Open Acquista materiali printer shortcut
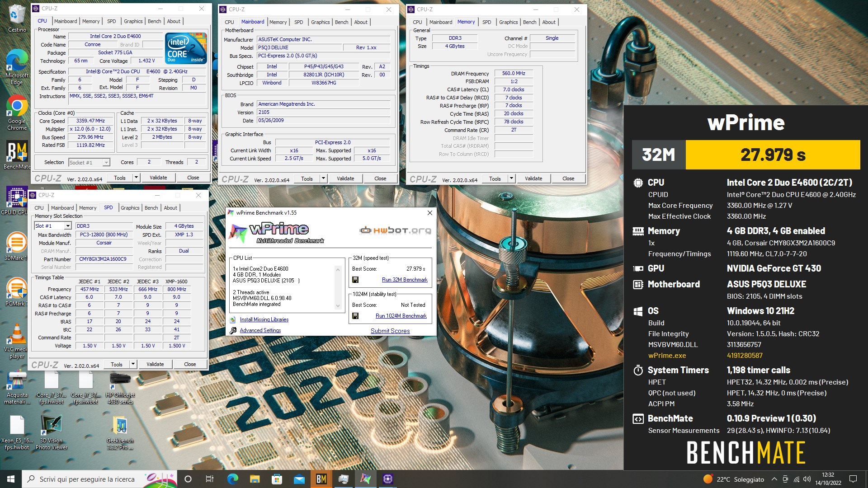Image resolution: width=868 pixels, height=488 pixels. coord(17,387)
